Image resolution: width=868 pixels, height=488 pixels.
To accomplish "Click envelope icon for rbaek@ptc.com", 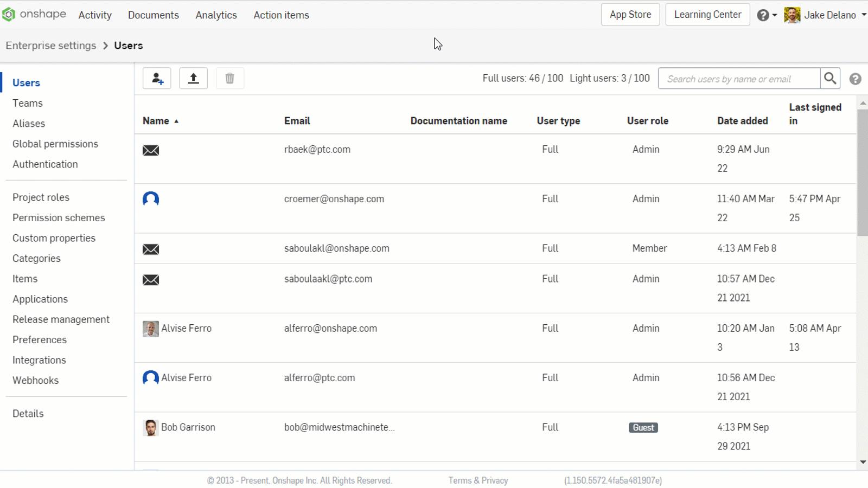I will point(151,150).
